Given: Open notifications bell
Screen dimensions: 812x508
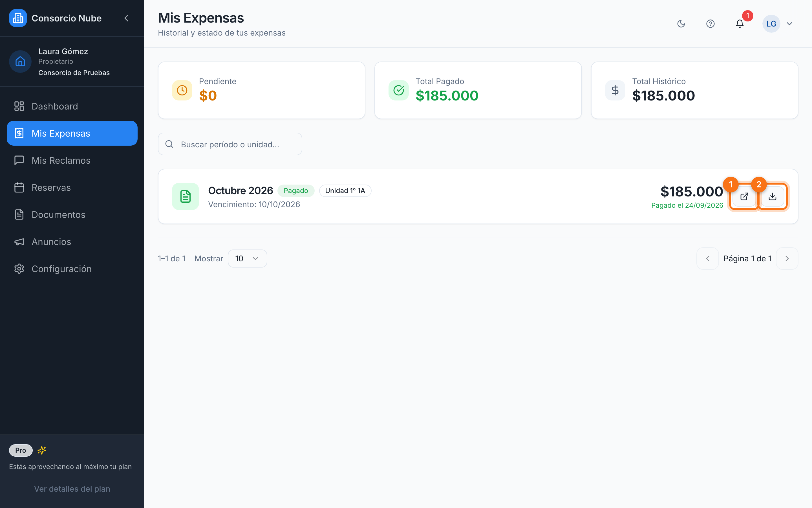Looking at the screenshot, I should point(740,24).
